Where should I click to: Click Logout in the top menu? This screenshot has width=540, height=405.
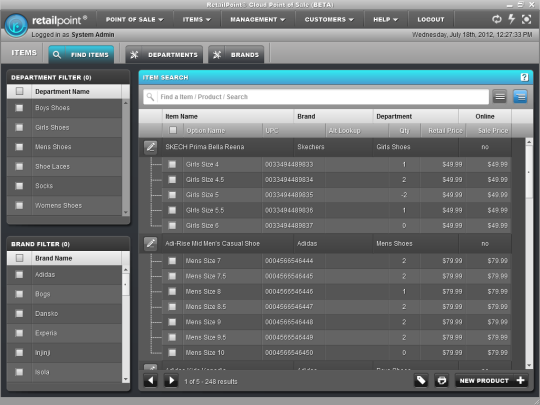pos(431,20)
